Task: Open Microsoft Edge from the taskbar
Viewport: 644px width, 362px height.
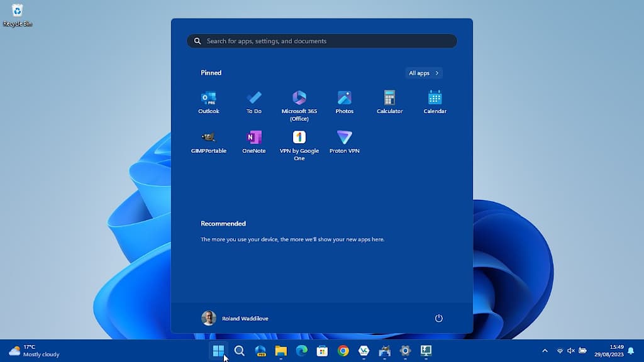Action: 301,351
